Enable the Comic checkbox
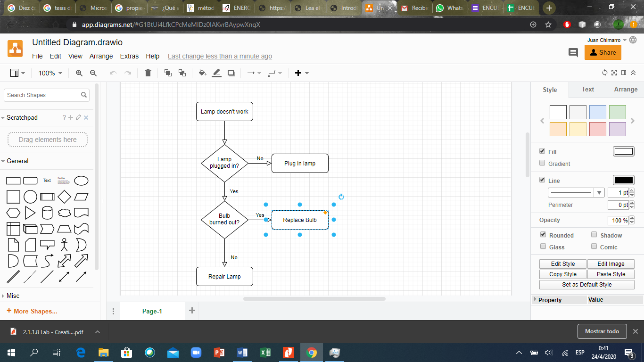The width and height of the screenshot is (644, 362). 594,247
